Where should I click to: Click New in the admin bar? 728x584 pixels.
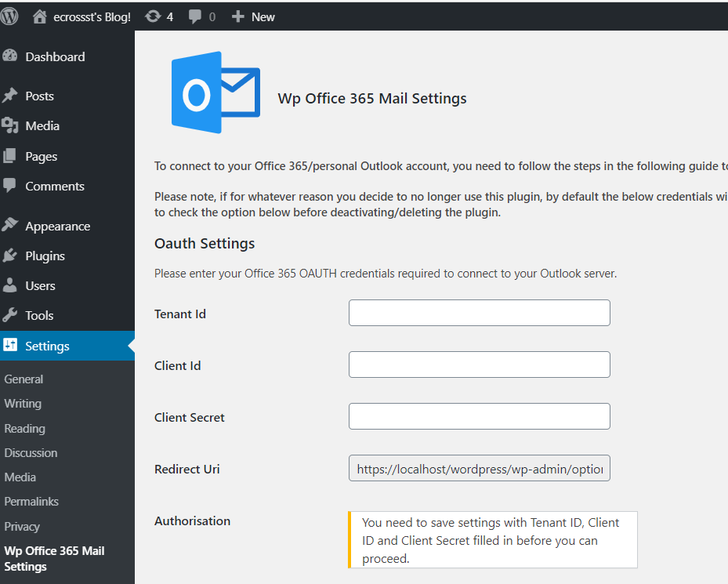point(263,17)
